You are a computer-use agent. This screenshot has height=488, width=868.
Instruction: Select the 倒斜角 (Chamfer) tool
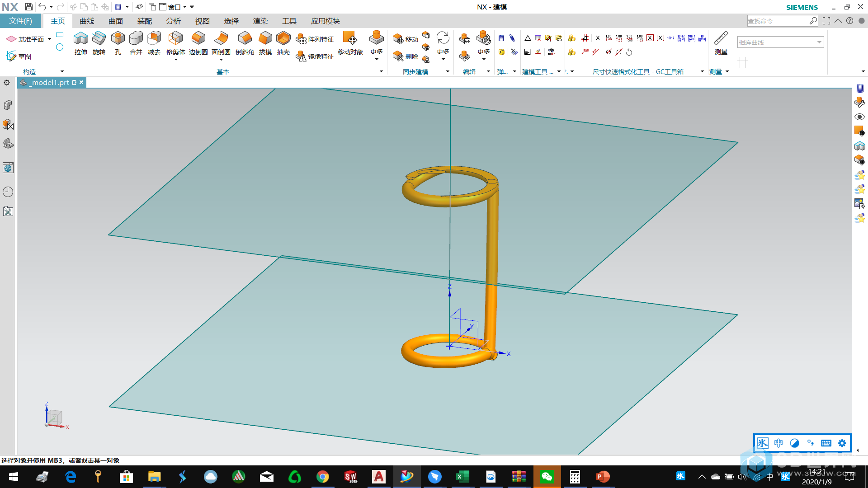pyautogui.click(x=245, y=43)
